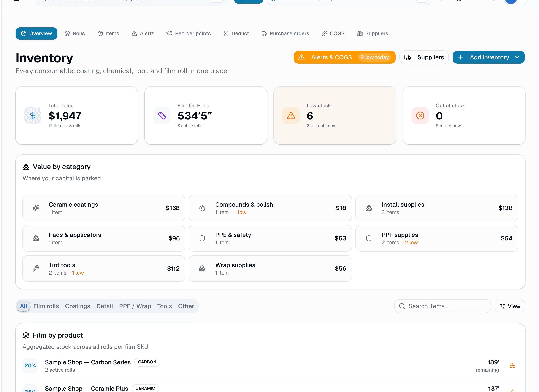Click the 20% tint badge for Carbon Series
The width and height of the screenshot is (539, 392).
point(30,366)
